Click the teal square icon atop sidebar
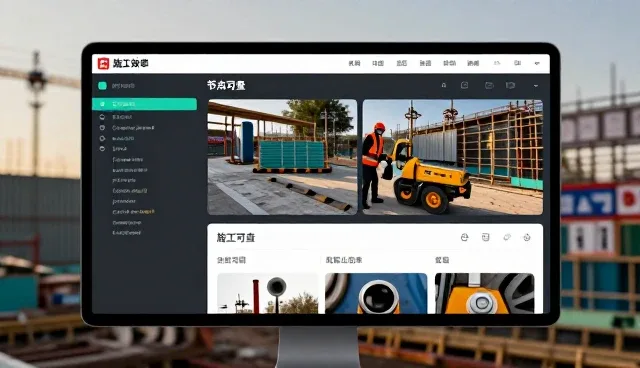This screenshot has height=368, width=640. [x=102, y=86]
